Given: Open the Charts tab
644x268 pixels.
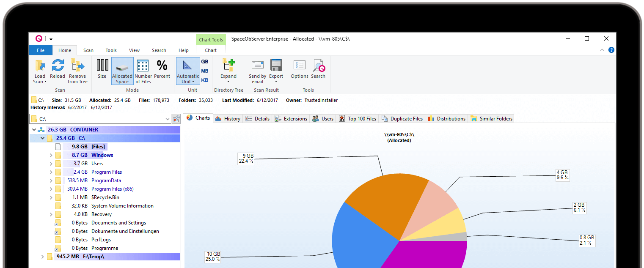Looking at the screenshot, I should click(198, 118).
